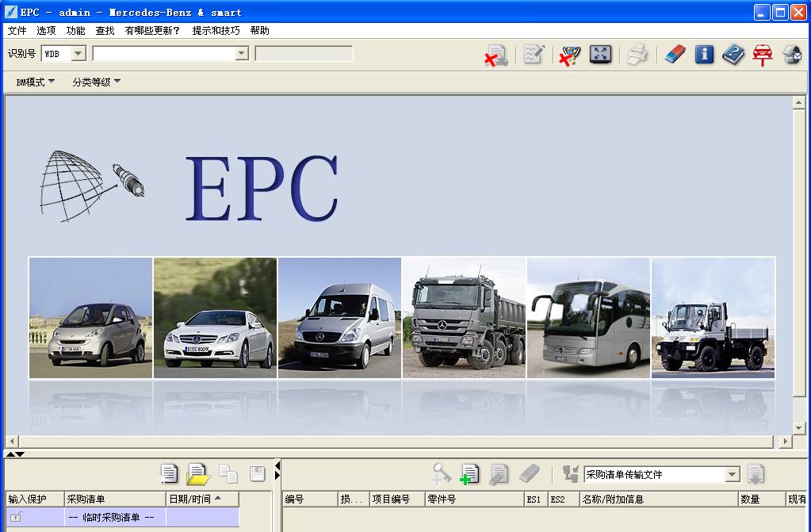Viewport: 811px width, 532px height.
Task: Expand the BM模式 dropdown
Action: click(35, 82)
